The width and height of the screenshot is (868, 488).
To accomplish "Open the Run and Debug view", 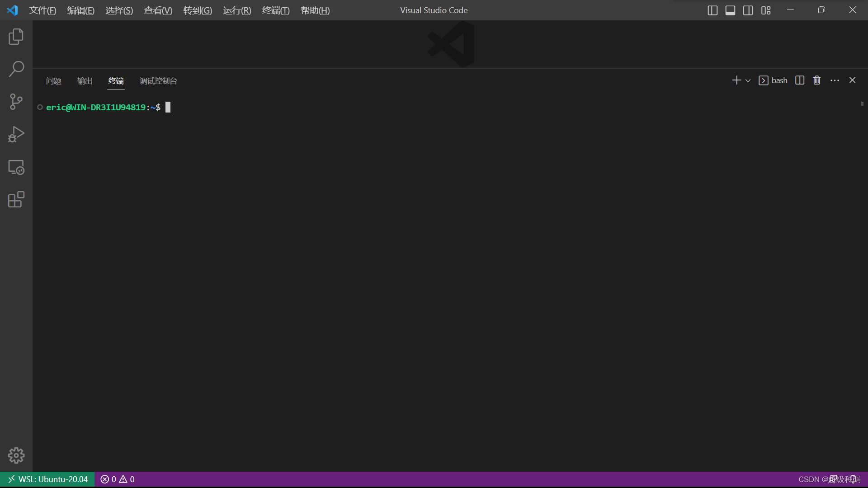I will 16,134.
